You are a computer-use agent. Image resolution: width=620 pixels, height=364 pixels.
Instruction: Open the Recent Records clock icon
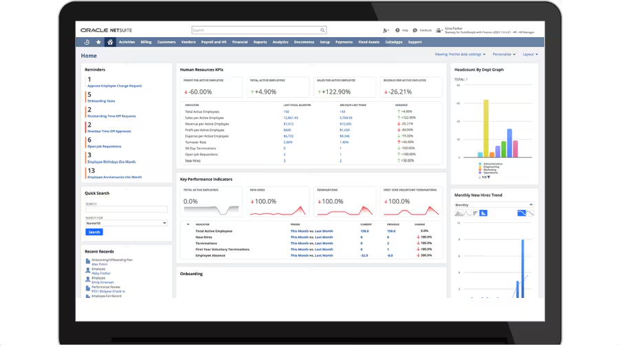tap(87, 42)
